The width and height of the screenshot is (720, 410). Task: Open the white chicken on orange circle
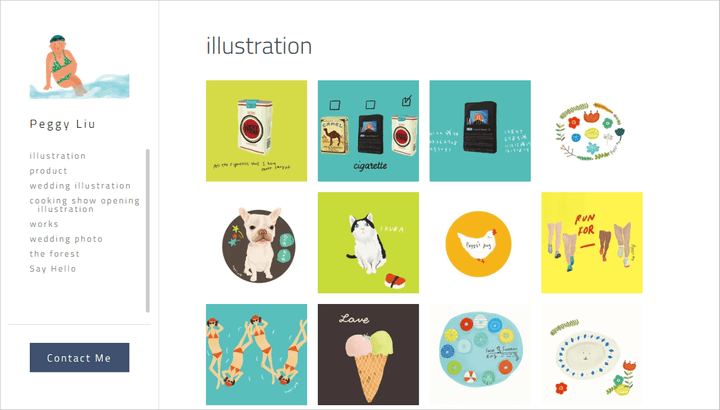pos(480,242)
